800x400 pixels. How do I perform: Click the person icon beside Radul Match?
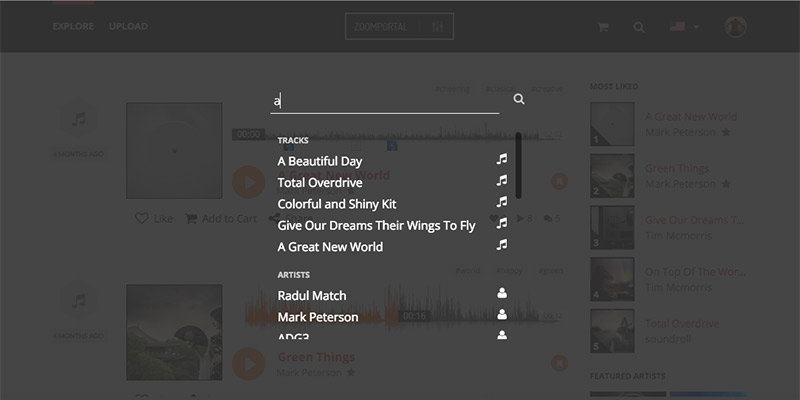tap(502, 295)
